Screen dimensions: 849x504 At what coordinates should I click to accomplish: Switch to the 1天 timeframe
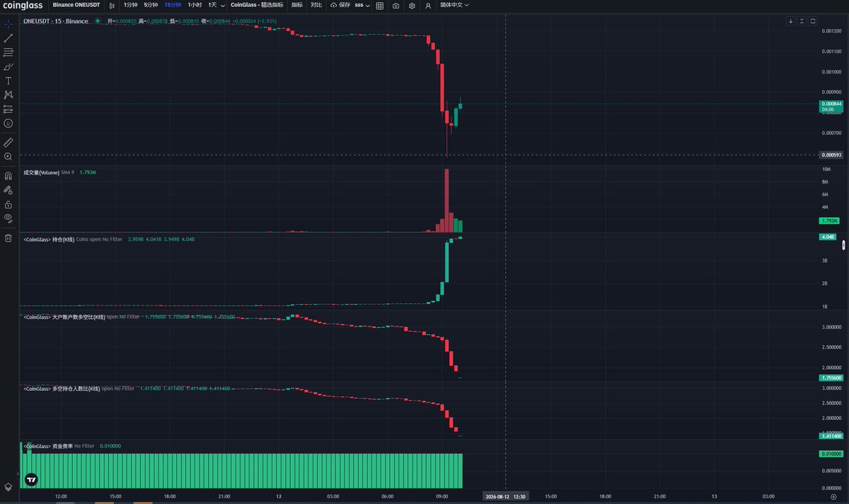point(212,5)
